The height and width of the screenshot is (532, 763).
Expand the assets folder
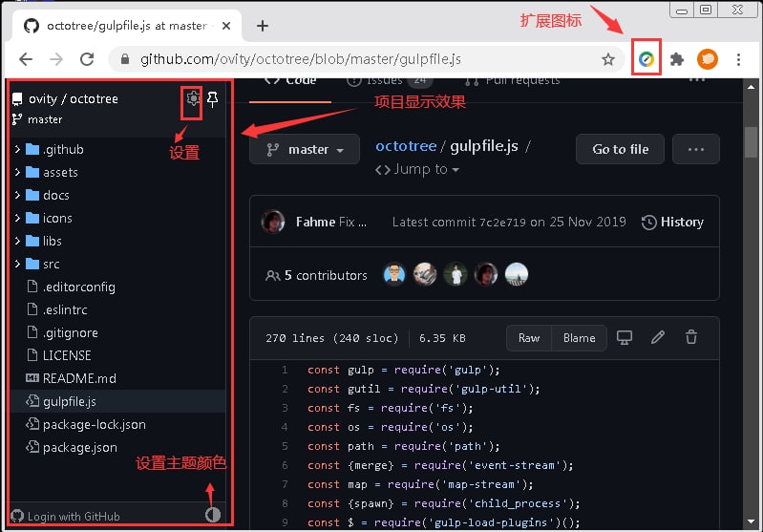[17, 172]
